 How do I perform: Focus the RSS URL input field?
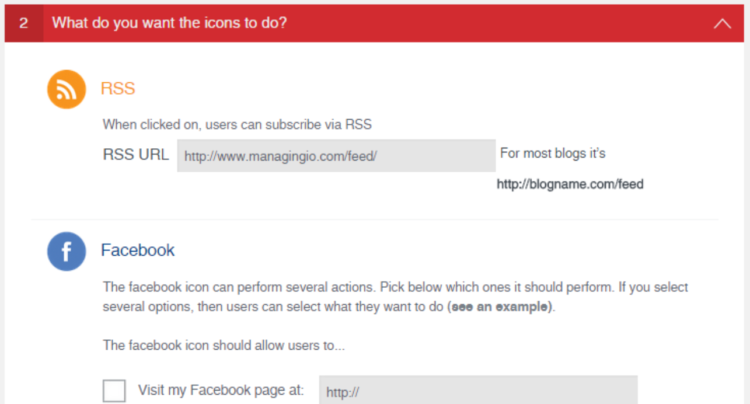336,156
